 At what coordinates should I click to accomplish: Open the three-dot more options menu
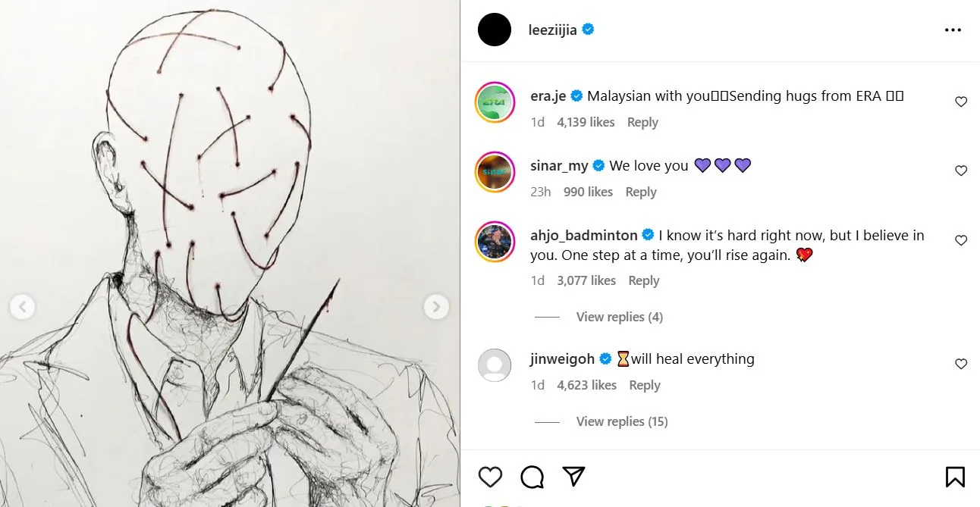click(x=953, y=30)
